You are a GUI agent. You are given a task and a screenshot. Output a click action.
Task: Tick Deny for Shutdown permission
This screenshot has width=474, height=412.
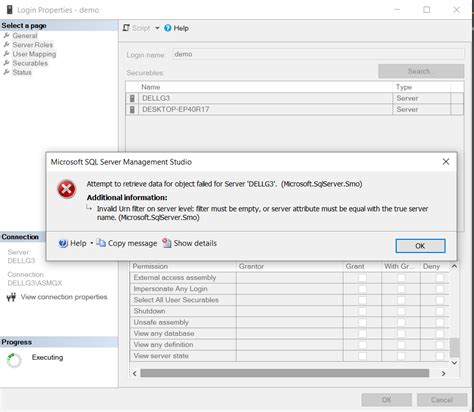[440, 311]
